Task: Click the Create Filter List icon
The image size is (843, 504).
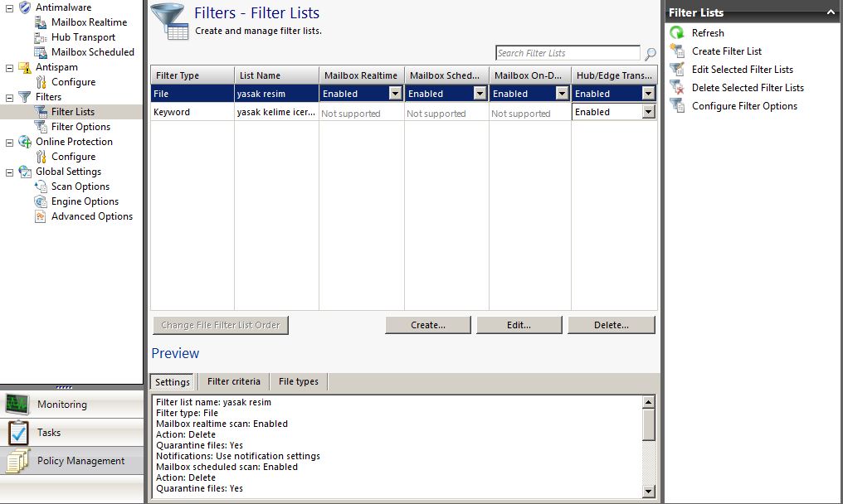Action: coord(677,51)
